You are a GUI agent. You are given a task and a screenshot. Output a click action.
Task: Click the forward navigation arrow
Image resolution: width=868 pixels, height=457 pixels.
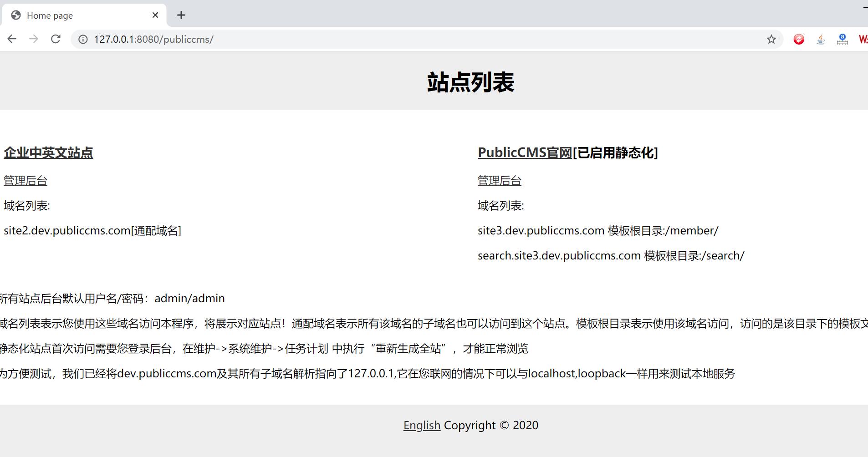34,39
